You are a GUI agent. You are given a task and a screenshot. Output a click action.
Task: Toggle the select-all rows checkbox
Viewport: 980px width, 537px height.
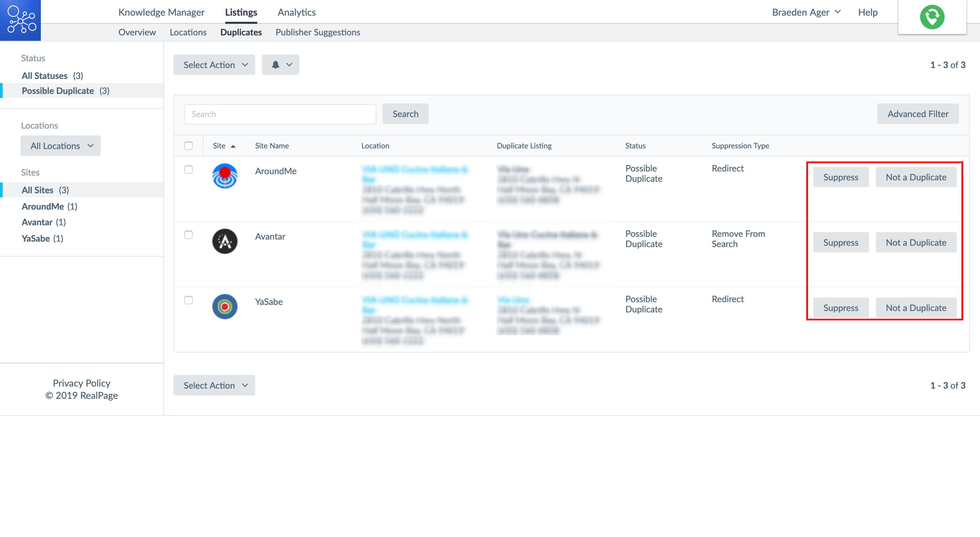(188, 146)
